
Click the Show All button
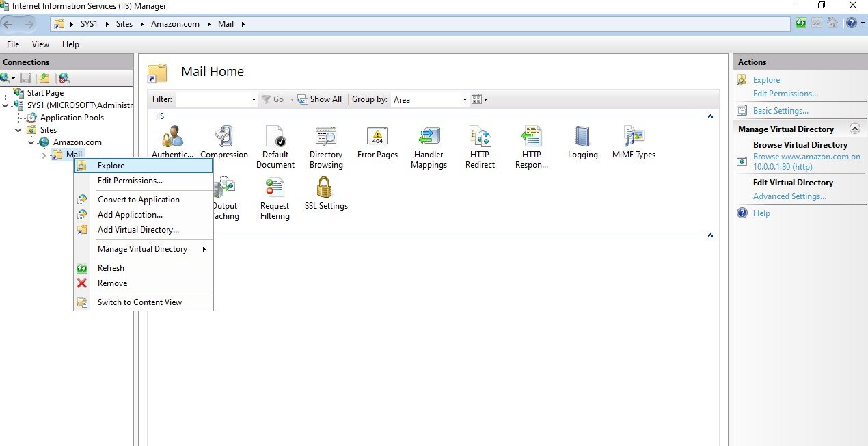tap(319, 99)
